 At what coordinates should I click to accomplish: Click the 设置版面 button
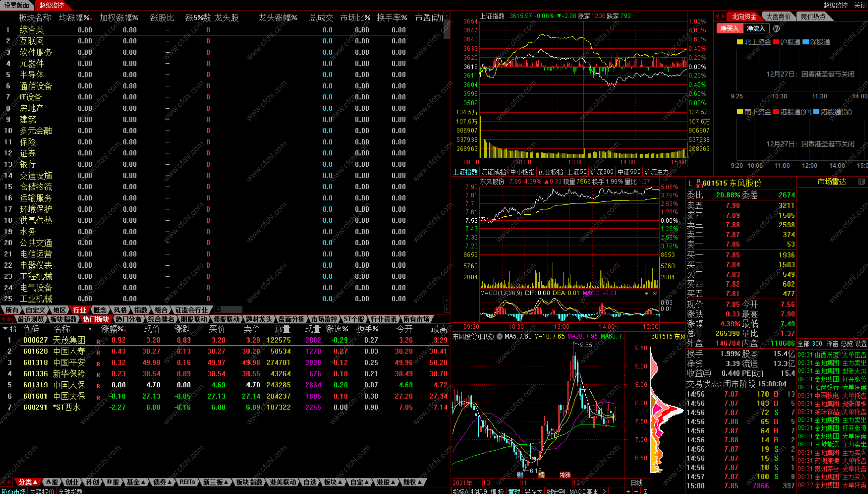click(17, 5)
